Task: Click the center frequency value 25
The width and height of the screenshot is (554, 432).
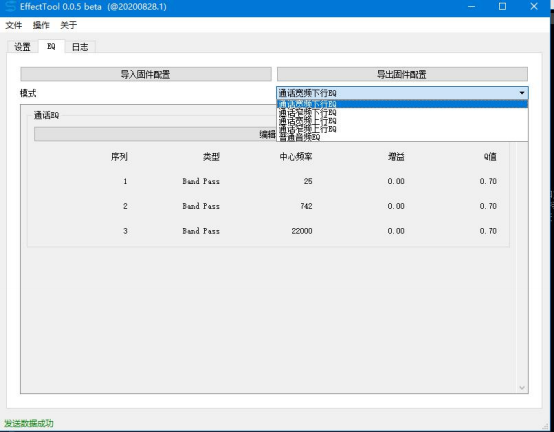Action: pyautogui.click(x=308, y=181)
